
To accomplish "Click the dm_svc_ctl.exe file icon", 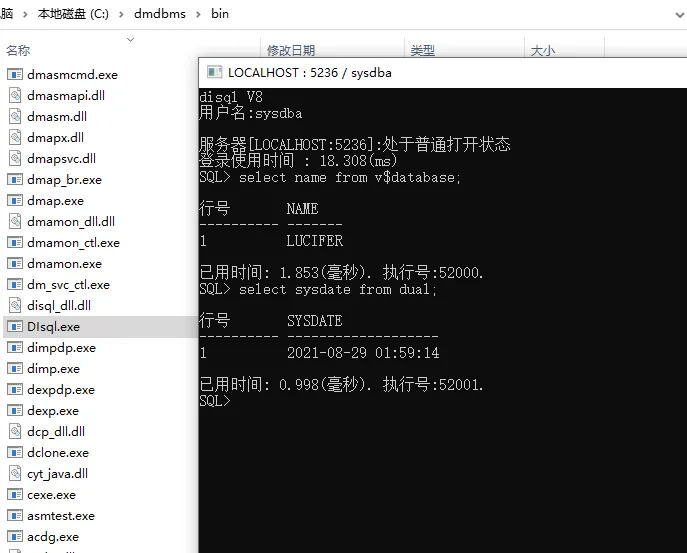I will 15,284.
